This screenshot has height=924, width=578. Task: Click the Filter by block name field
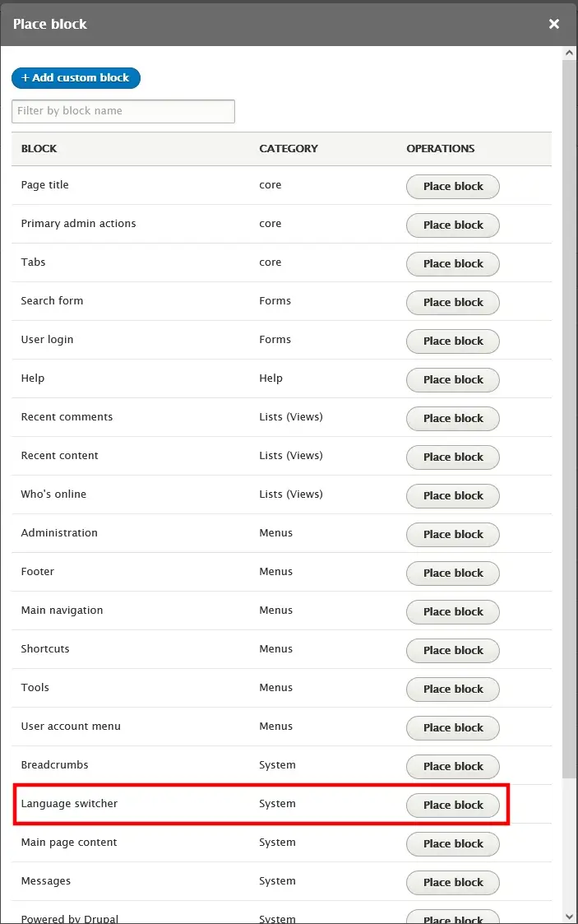[123, 111]
